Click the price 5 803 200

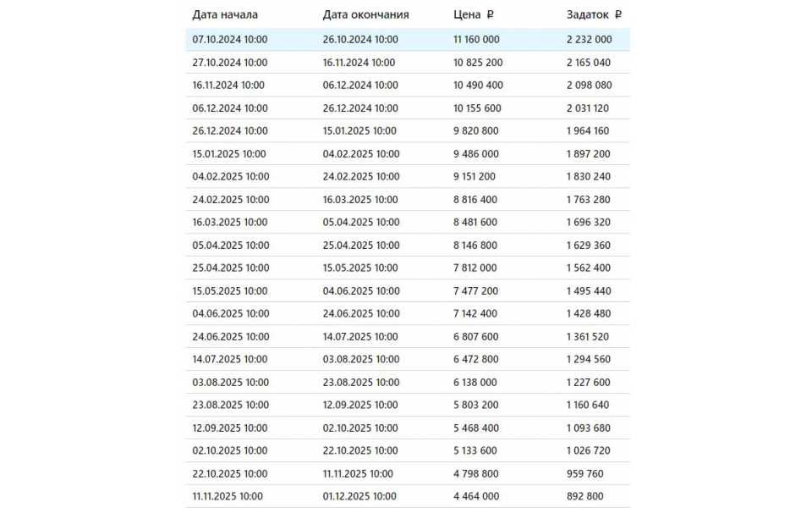tap(475, 406)
